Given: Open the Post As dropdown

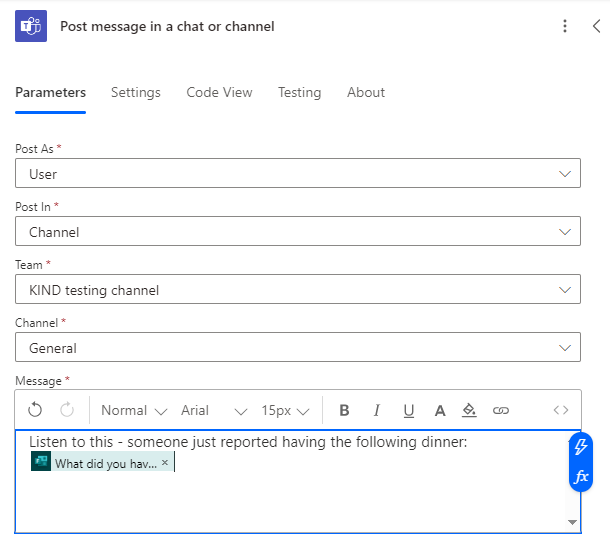Looking at the screenshot, I should [298, 173].
